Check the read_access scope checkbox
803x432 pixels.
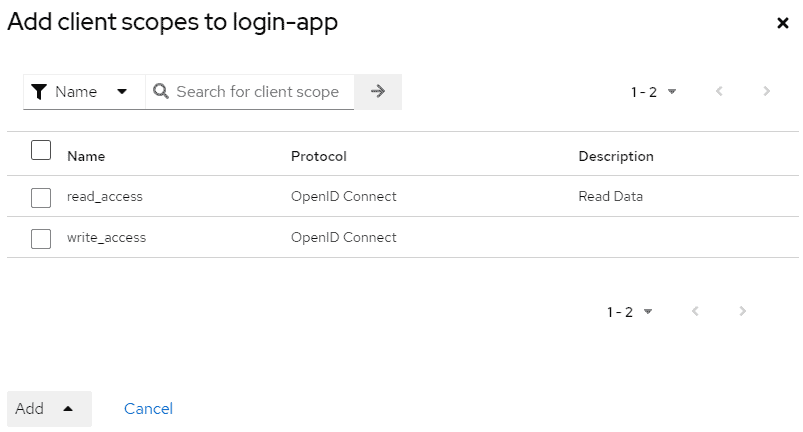[41, 198]
